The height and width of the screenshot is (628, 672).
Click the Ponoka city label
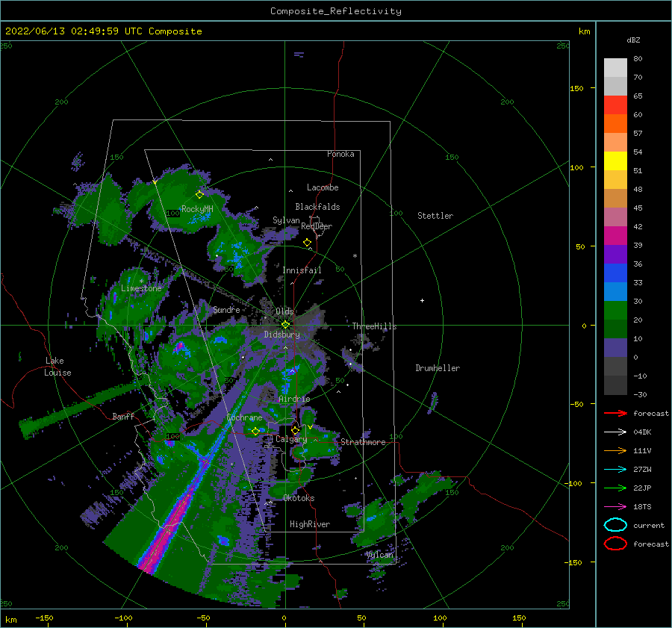[340, 154]
